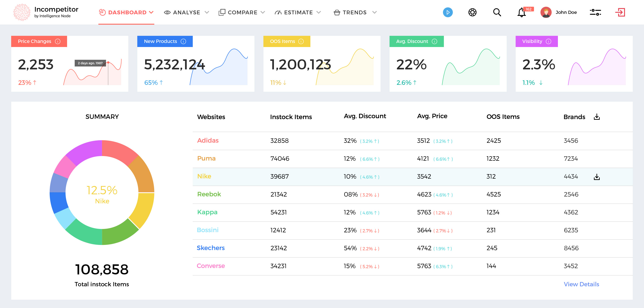Expand the Dashboard dropdown chevron
The height and width of the screenshot is (308, 644).
[151, 12]
